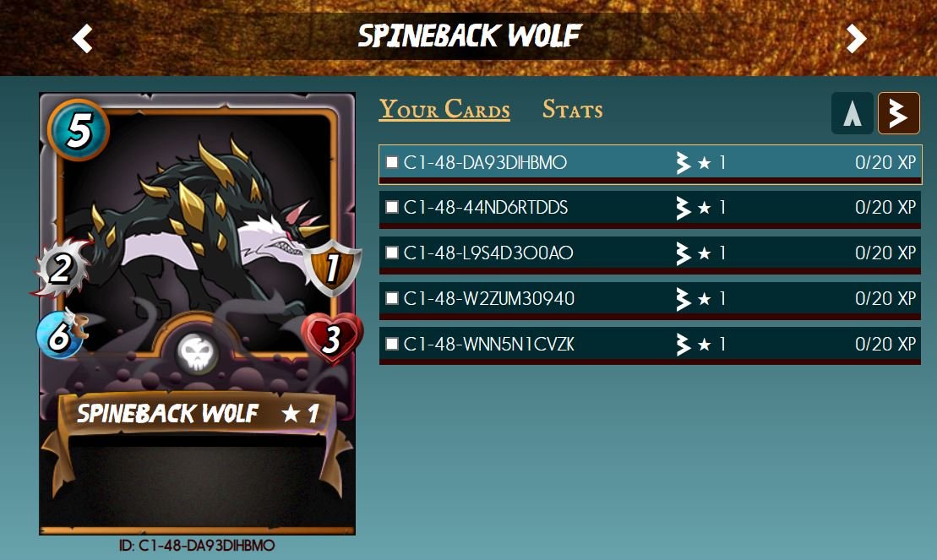Click the Death splinter skull icon
Screen dimensions: 937x560
click(x=196, y=352)
